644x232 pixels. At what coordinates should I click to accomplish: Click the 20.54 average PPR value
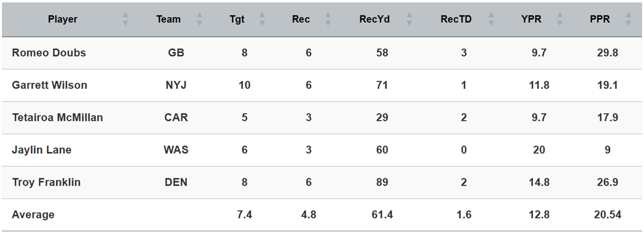tap(607, 214)
